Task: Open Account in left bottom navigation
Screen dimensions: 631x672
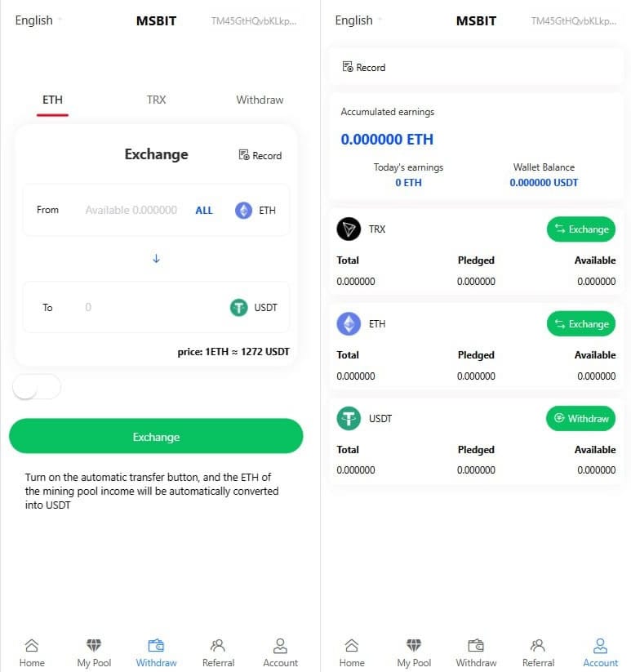Action: coord(280,653)
